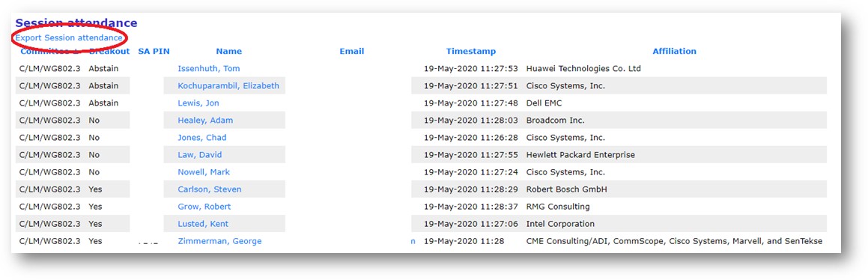The width and height of the screenshot is (868, 280).
Task: Sort by the SA PIN column header
Action: (154, 51)
